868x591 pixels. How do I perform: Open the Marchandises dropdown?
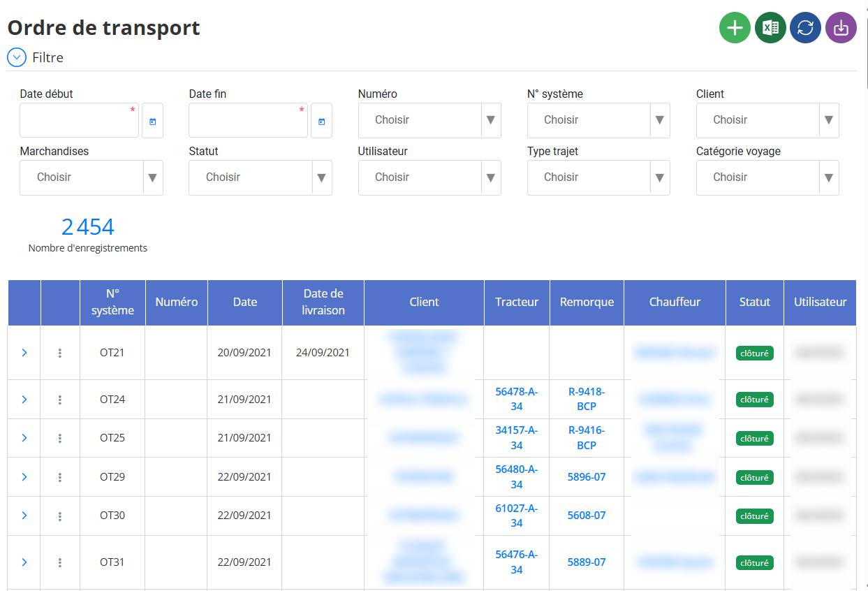click(x=91, y=177)
